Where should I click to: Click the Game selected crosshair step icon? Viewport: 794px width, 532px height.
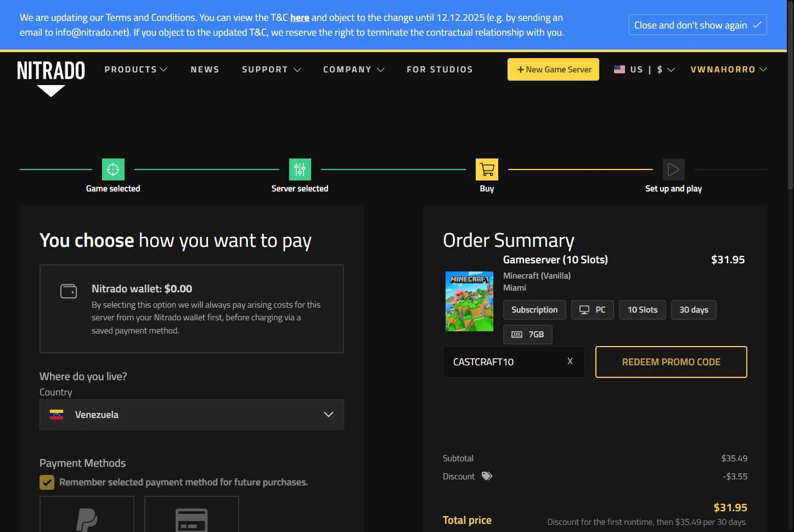(113, 169)
